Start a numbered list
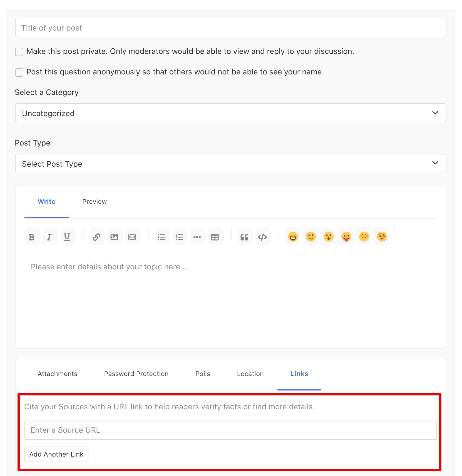The image size is (462, 476). pyautogui.click(x=180, y=237)
